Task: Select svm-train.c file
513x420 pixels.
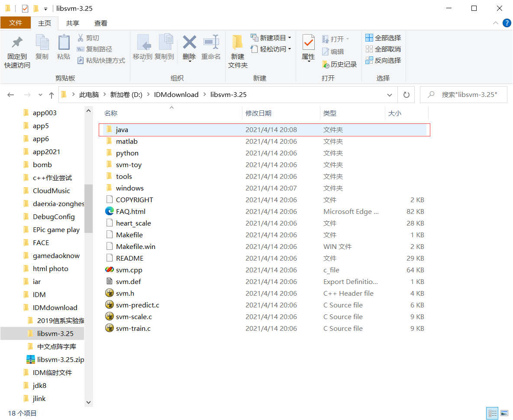Action: coord(133,328)
